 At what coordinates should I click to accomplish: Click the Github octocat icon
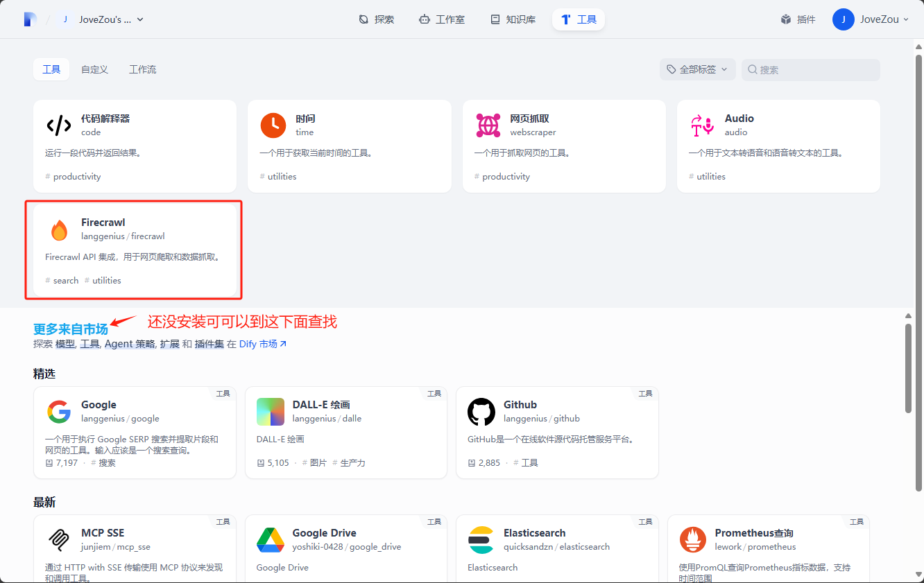point(481,412)
